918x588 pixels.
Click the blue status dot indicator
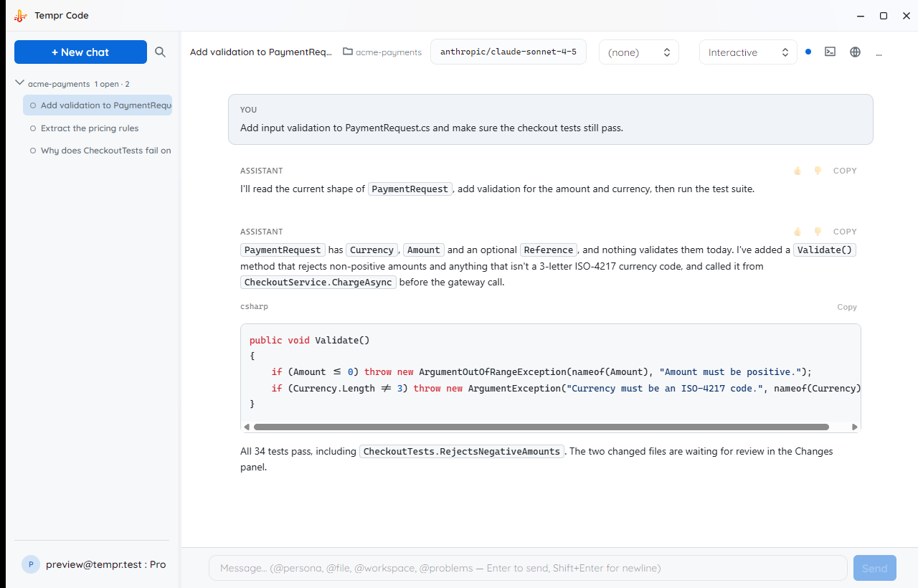pyautogui.click(x=808, y=52)
